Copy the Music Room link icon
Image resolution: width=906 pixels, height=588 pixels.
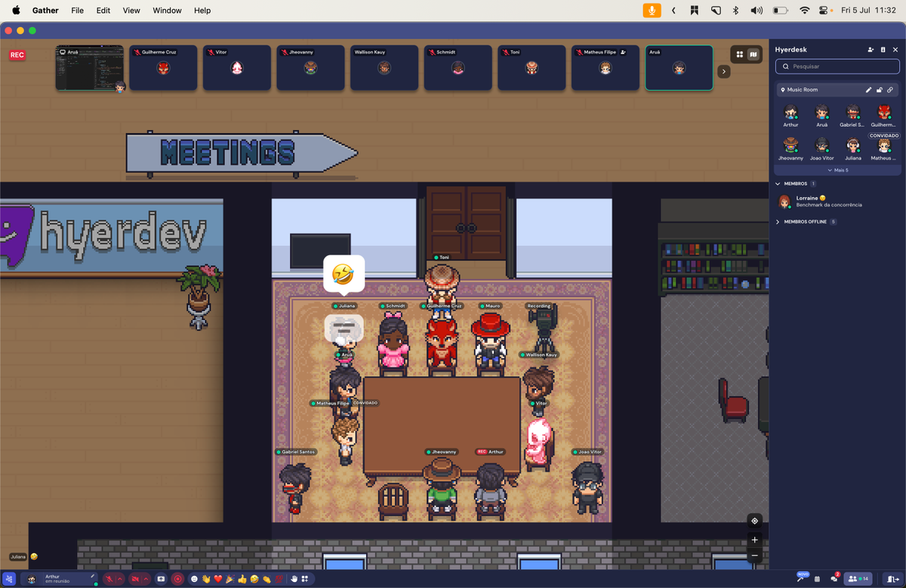(x=890, y=90)
